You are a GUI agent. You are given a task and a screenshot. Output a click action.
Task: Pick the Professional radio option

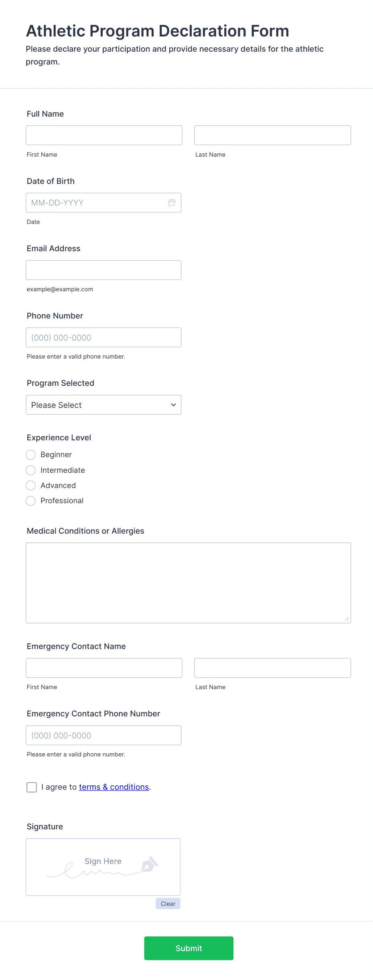31,501
